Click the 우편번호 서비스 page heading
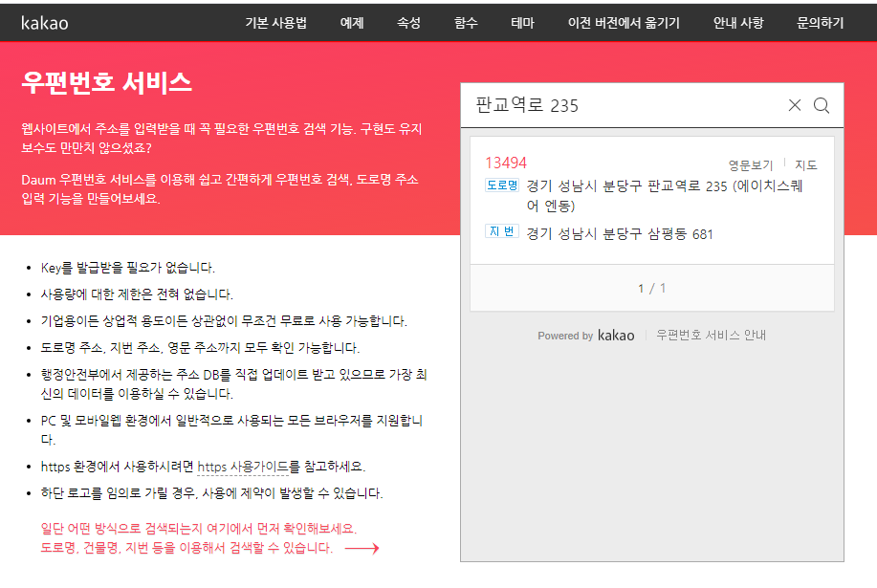This screenshot has height=588, width=877. [x=107, y=83]
